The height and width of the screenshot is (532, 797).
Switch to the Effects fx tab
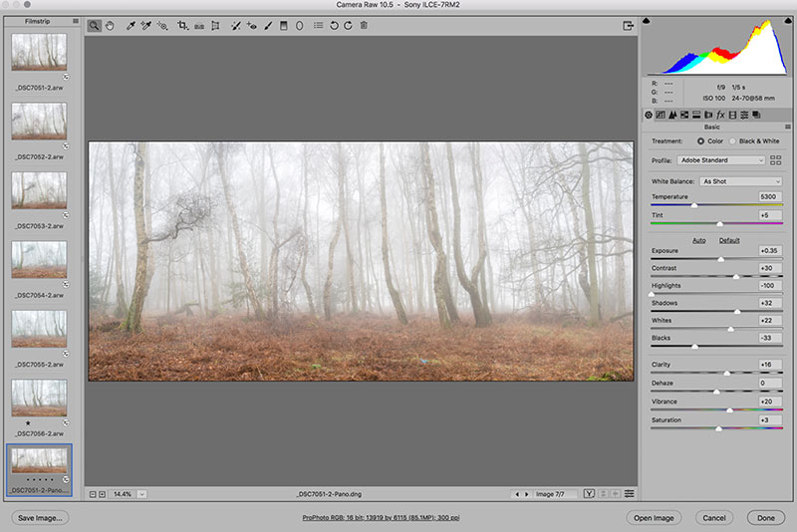click(x=720, y=115)
